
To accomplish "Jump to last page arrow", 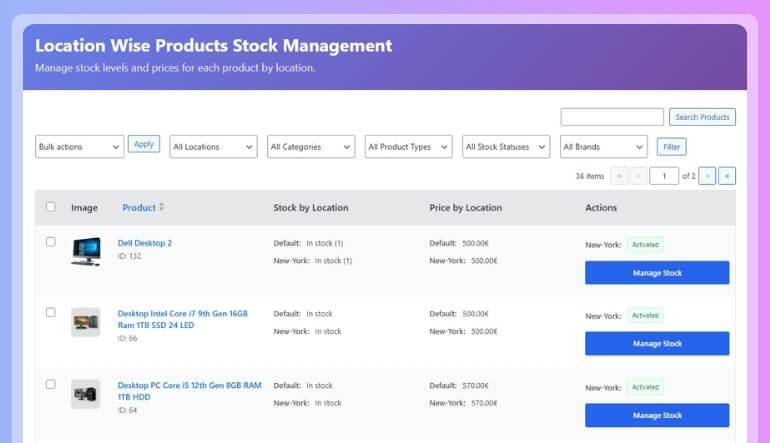I will (x=727, y=176).
